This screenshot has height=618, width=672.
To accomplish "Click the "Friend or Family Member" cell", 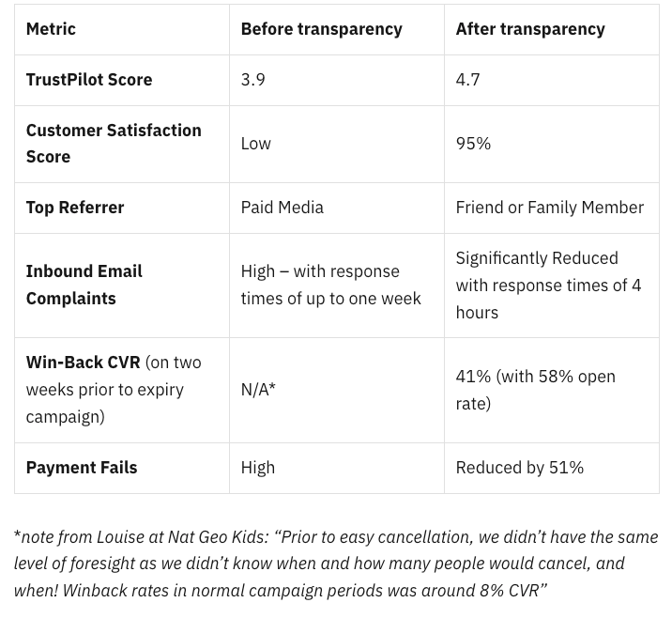I will pyautogui.click(x=549, y=208).
